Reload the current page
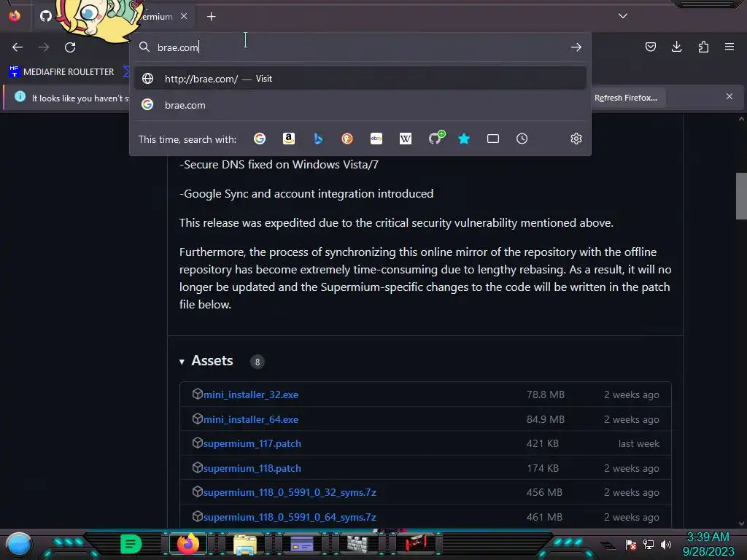747x560 pixels. click(70, 47)
